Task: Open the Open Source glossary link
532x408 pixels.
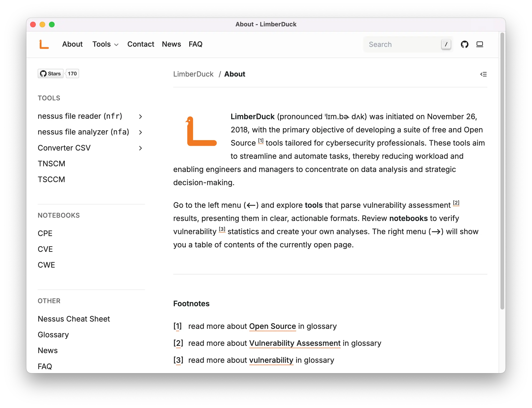Action: point(272,326)
